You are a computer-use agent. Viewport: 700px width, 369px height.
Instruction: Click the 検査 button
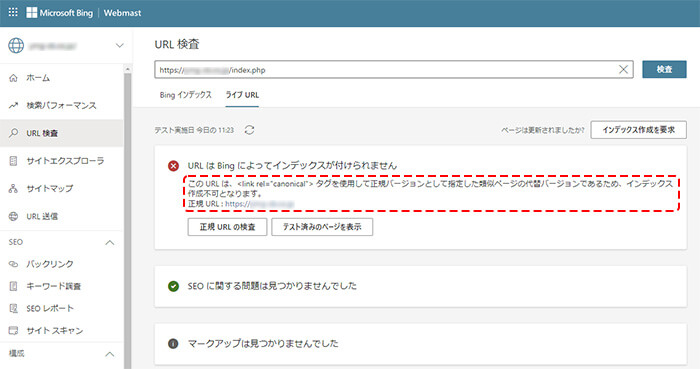coord(664,70)
